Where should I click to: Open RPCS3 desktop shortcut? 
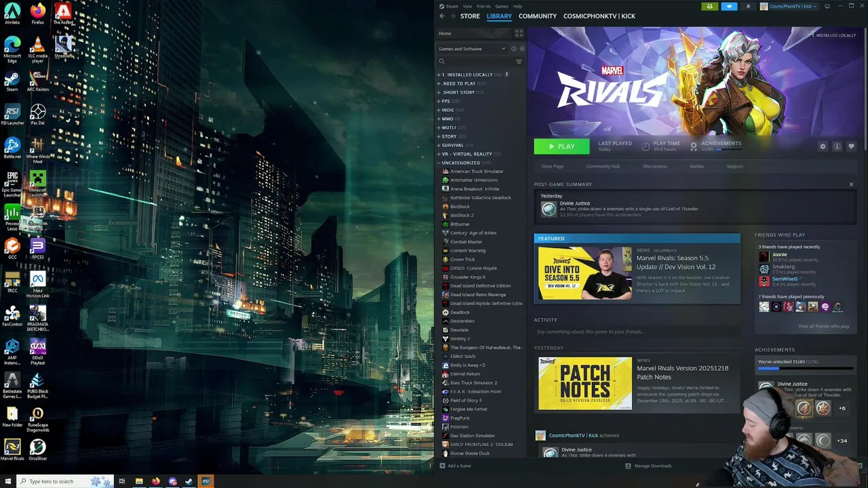point(38,249)
